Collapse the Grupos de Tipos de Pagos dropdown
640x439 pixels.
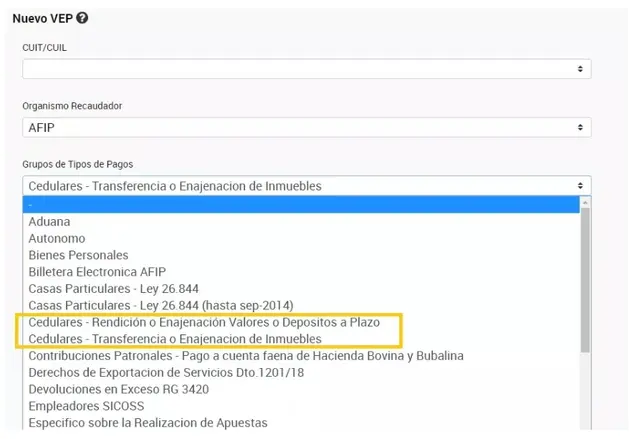click(x=307, y=186)
